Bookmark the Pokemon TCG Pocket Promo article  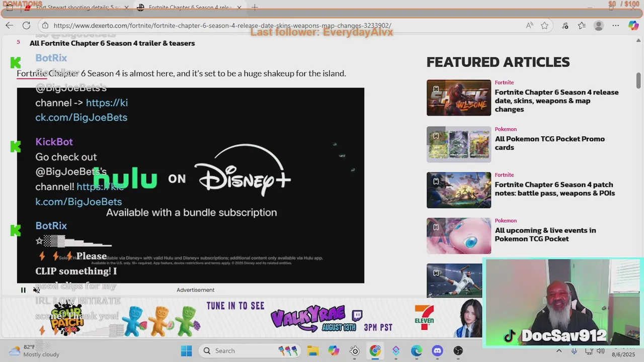[x=436, y=136]
